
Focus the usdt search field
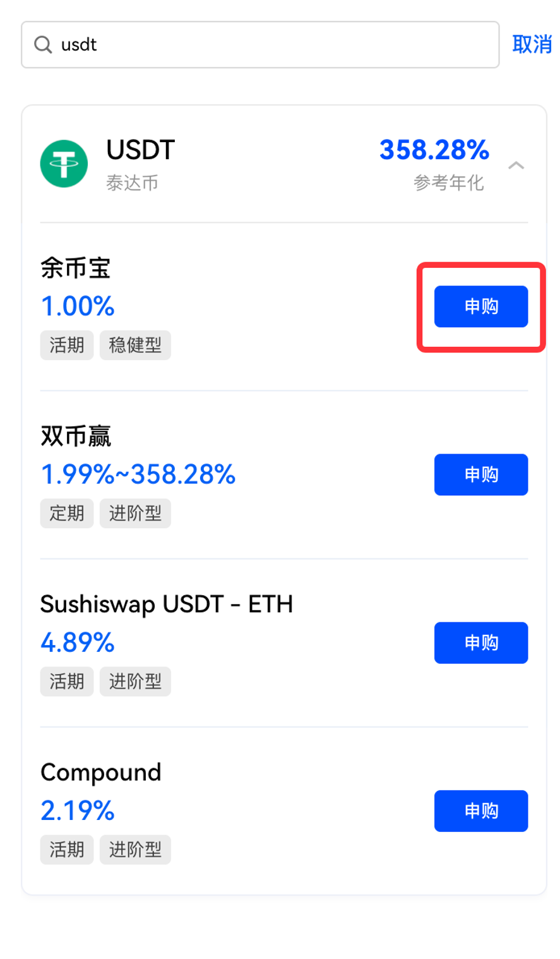[x=260, y=45]
